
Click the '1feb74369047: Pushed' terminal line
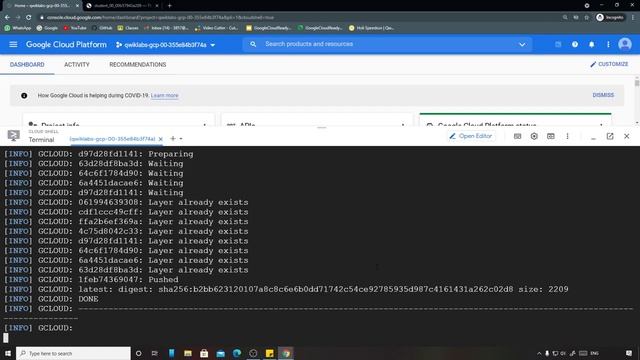click(x=91, y=280)
